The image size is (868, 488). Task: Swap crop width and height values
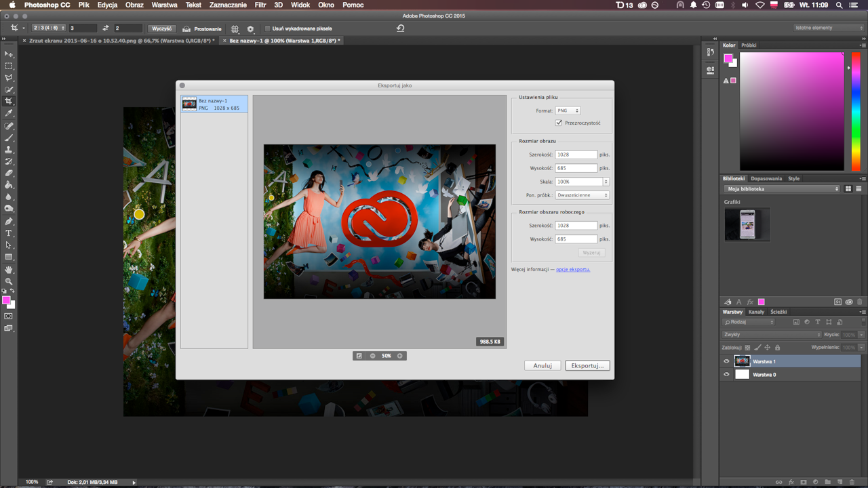(x=106, y=28)
